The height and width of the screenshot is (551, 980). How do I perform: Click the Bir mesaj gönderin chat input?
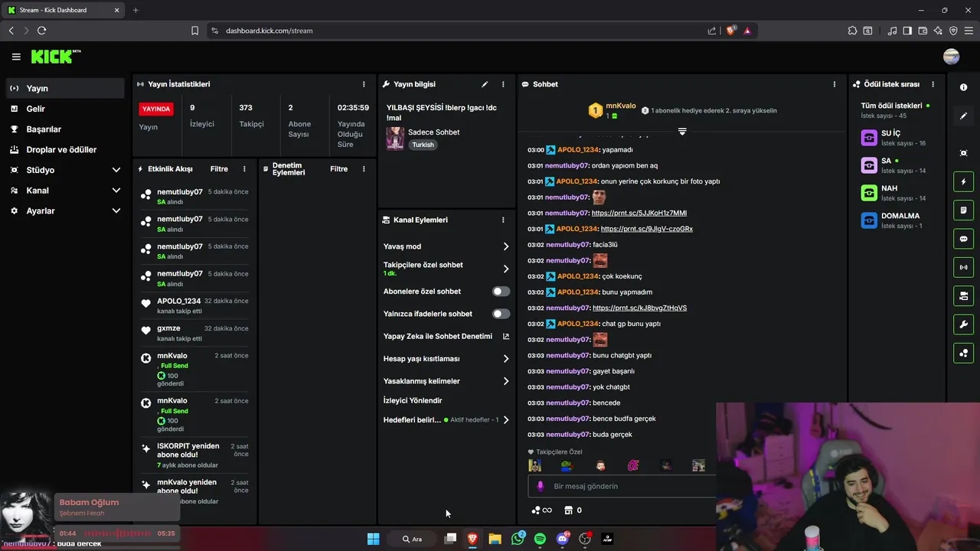622,486
